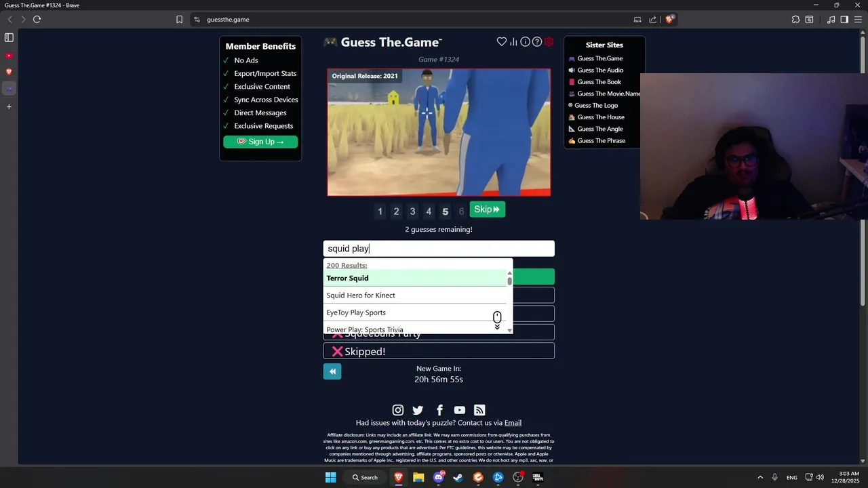Click the page vertical scrollbar

(863, 169)
